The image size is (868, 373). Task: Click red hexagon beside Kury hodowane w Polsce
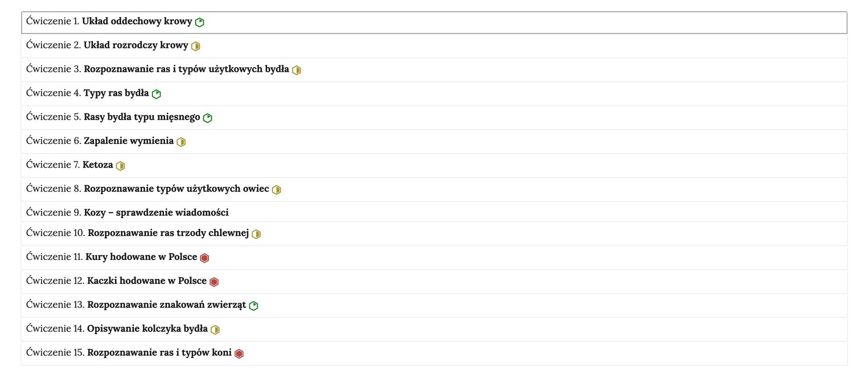click(204, 258)
